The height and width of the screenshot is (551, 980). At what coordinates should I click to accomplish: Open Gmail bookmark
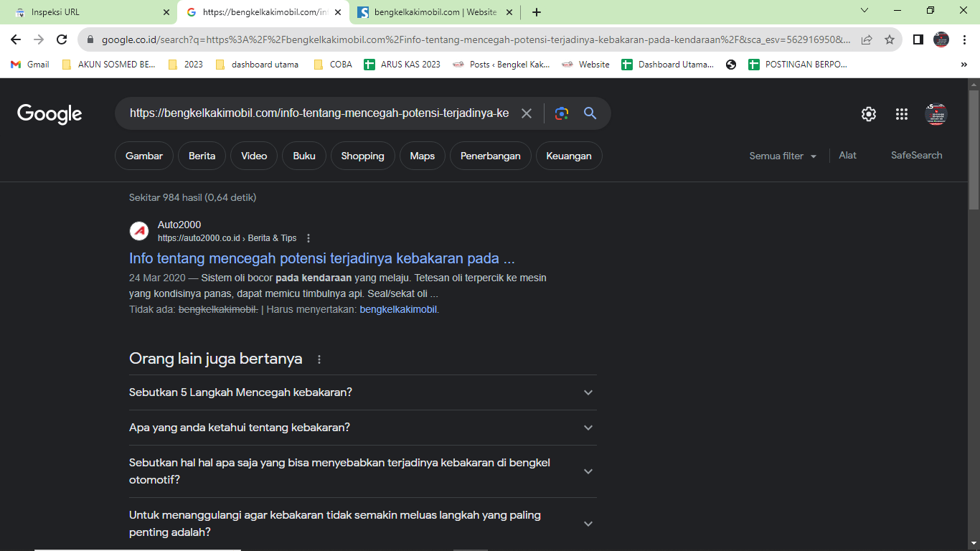29,65
